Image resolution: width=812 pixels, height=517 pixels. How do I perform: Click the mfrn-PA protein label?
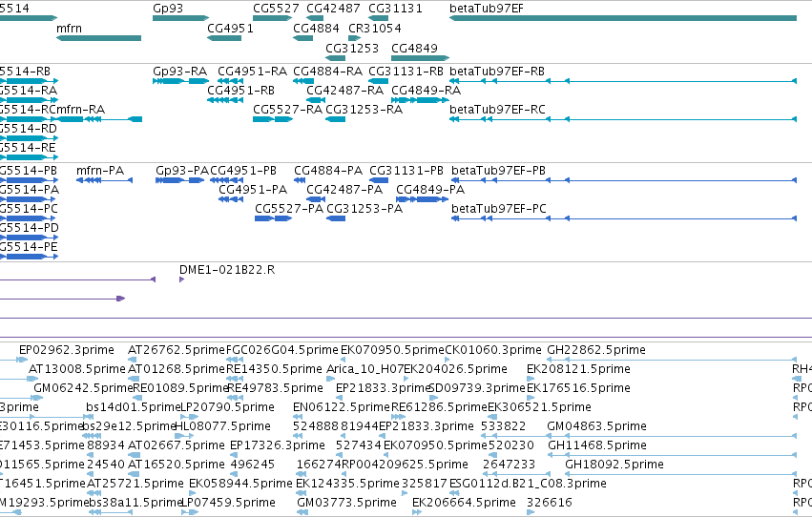pyautogui.click(x=100, y=170)
